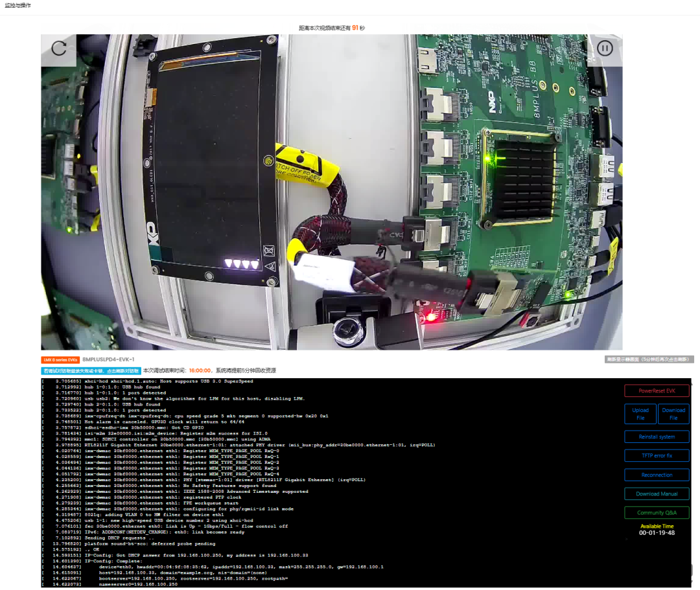Click the PowerReset EVK button

click(x=657, y=391)
